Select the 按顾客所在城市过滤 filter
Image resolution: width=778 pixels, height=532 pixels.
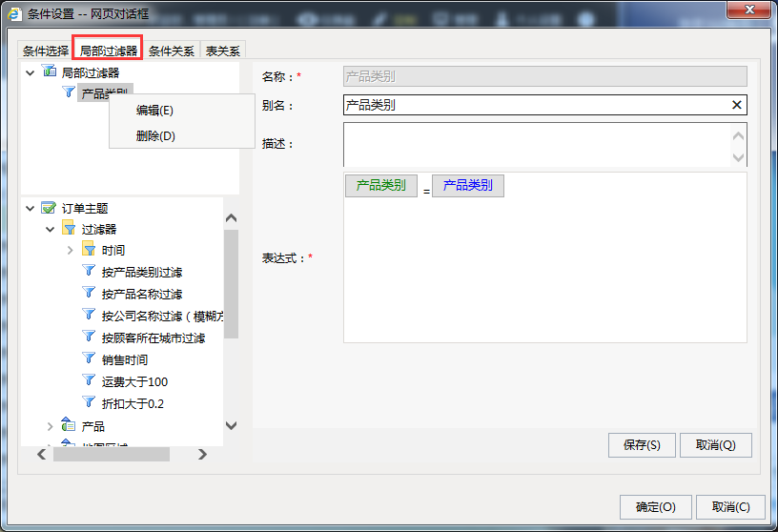click(x=154, y=338)
